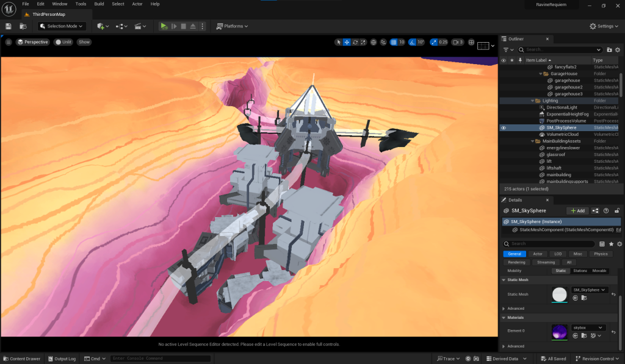Open the Blueprints toolbar icon
This screenshot has height=364, width=625.
[121, 26]
